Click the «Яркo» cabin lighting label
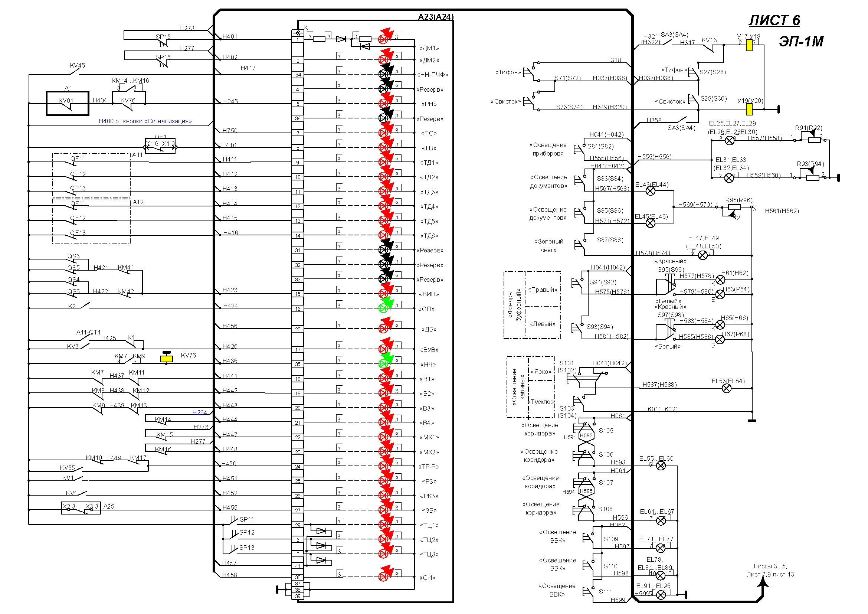Image resolution: width=868 pixels, height=614 pixels. tap(541, 372)
